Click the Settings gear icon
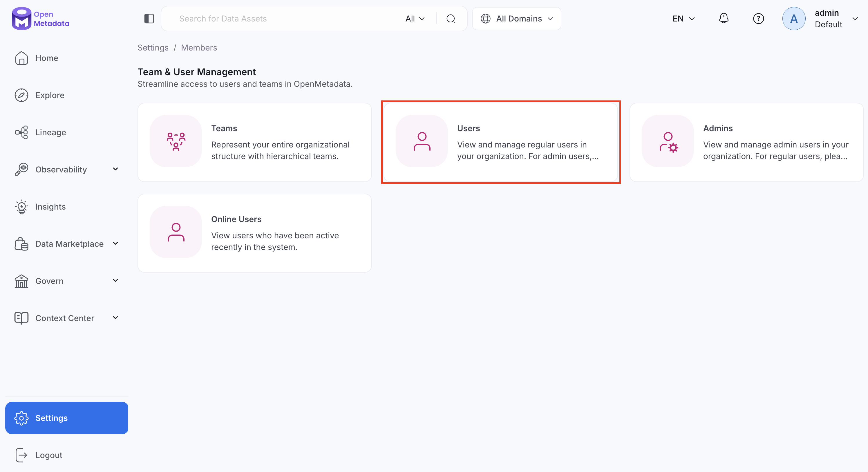Image resolution: width=868 pixels, height=472 pixels. point(21,418)
